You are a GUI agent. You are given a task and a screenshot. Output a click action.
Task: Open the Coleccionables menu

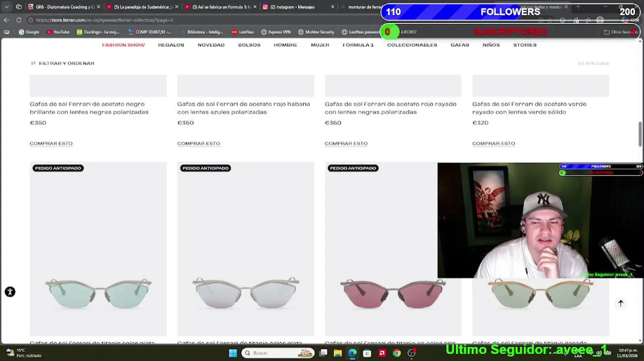412,45
